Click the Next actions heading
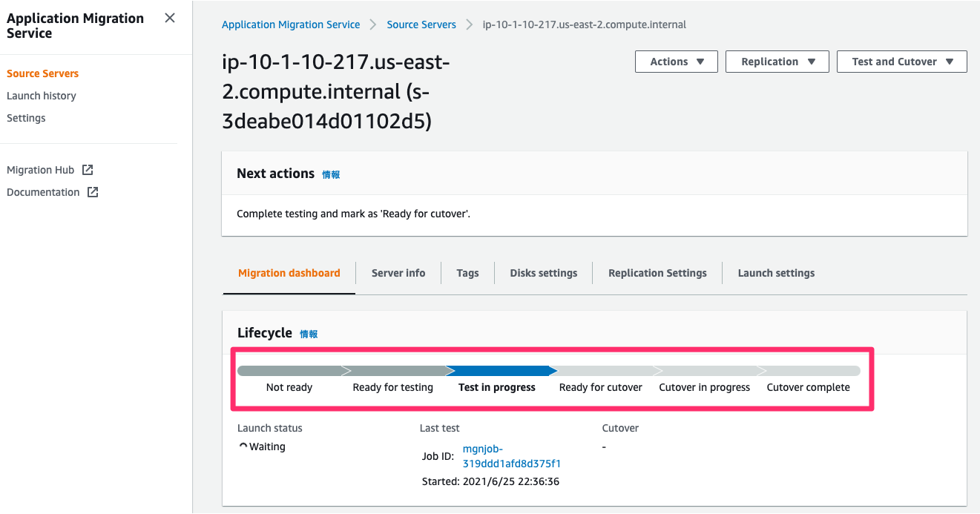This screenshot has width=980, height=514. (275, 174)
